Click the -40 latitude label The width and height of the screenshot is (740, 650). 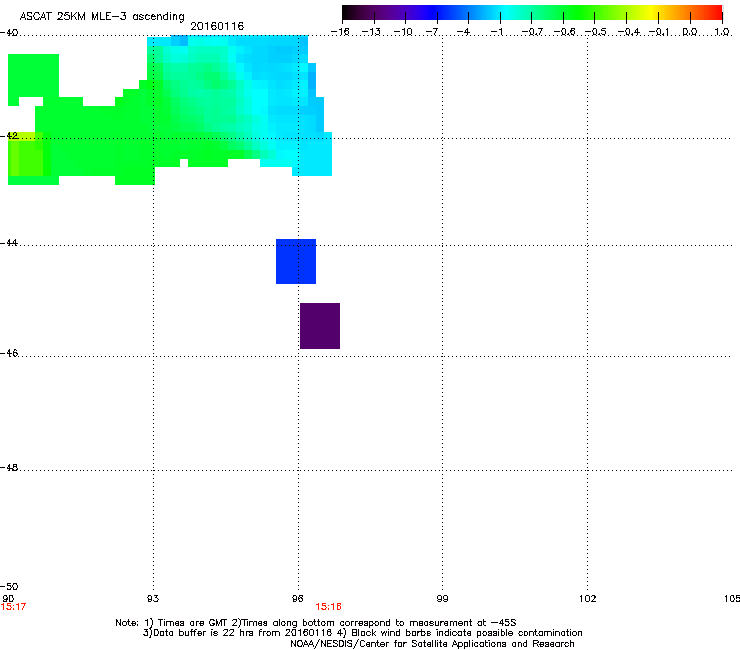(x=9, y=33)
